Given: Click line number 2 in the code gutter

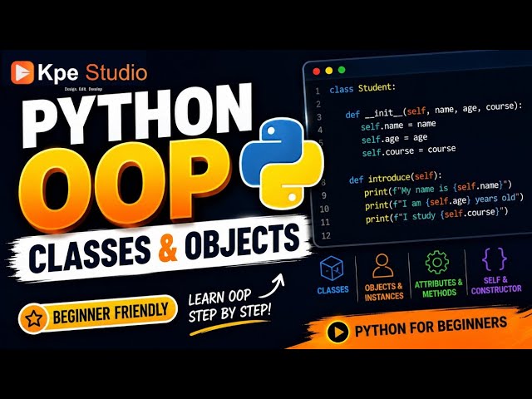Looking at the screenshot, I should pyautogui.click(x=318, y=104).
